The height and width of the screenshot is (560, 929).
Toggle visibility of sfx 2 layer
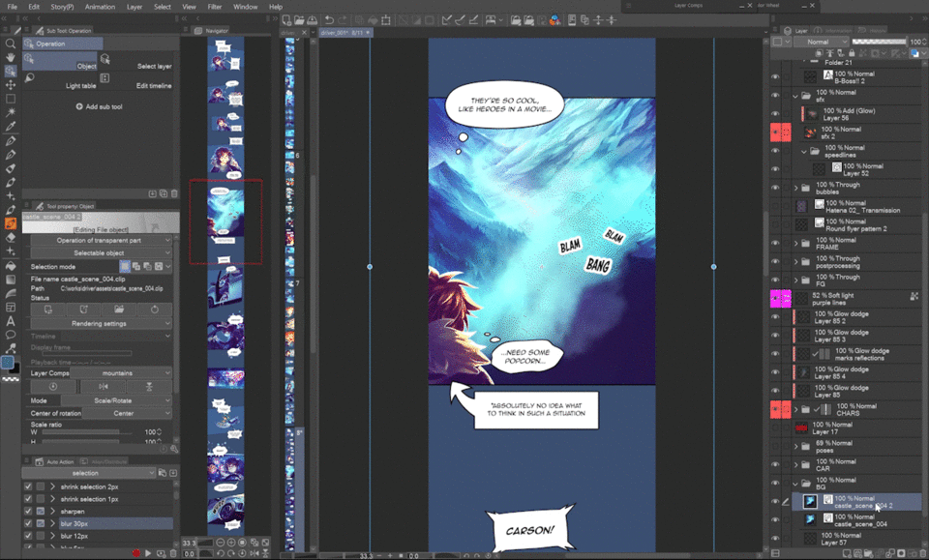[x=775, y=132]
